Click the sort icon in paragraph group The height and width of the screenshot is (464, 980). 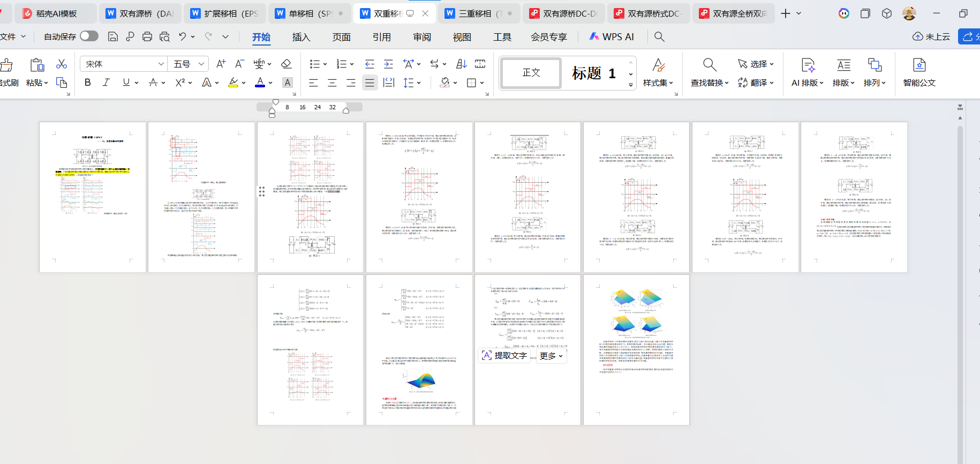461,64
